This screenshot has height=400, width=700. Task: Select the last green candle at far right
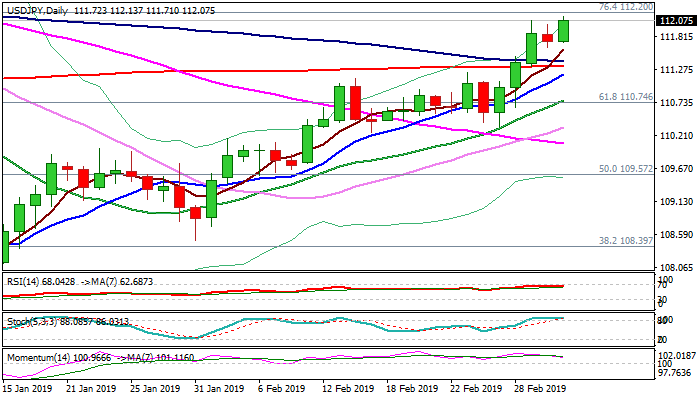coord(563,30)
